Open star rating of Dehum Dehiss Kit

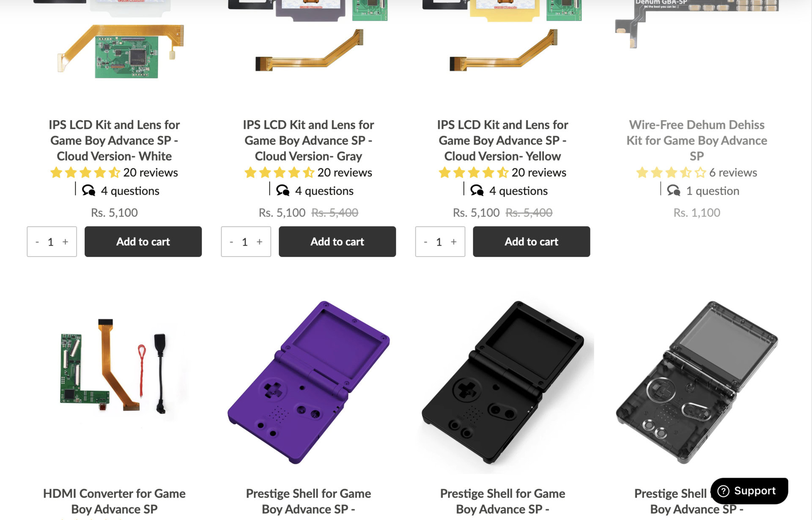point(671,172)
